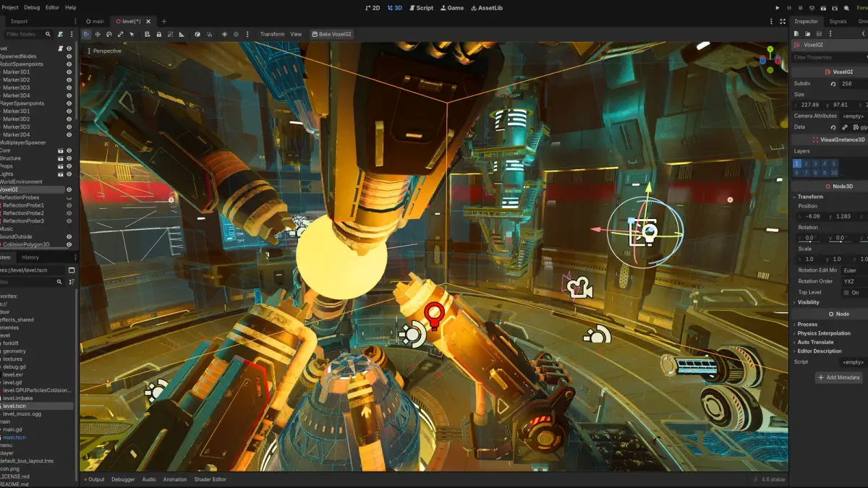
Task: Switch to the Signals tab
Action: coord(838,22)
